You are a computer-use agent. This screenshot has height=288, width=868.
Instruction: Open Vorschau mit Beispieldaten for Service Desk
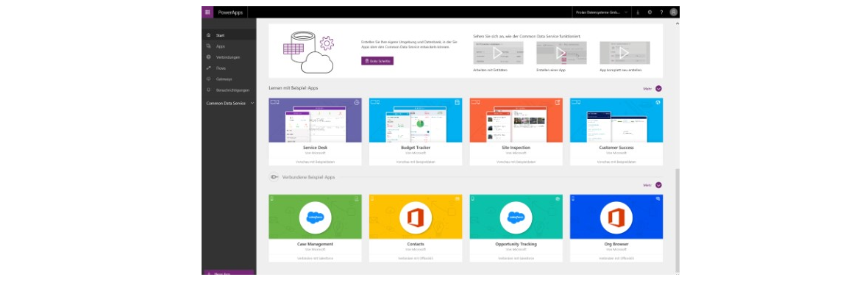point(315,162)
